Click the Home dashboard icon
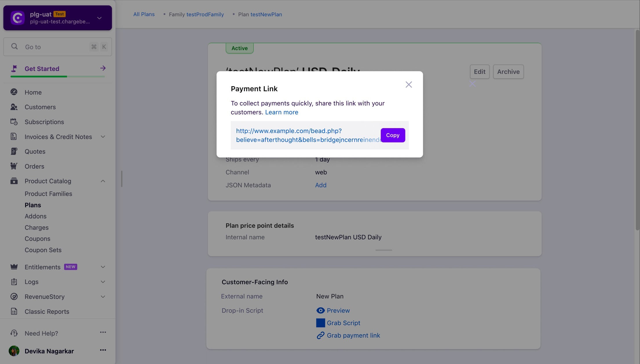Screen dimensions: 640x364 pos(14,92)
